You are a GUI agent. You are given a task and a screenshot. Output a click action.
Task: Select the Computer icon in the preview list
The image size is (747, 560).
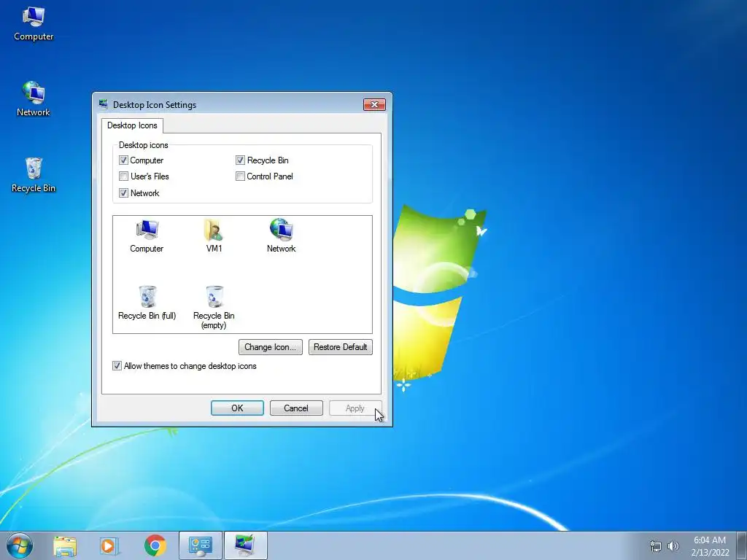(147, 236)
